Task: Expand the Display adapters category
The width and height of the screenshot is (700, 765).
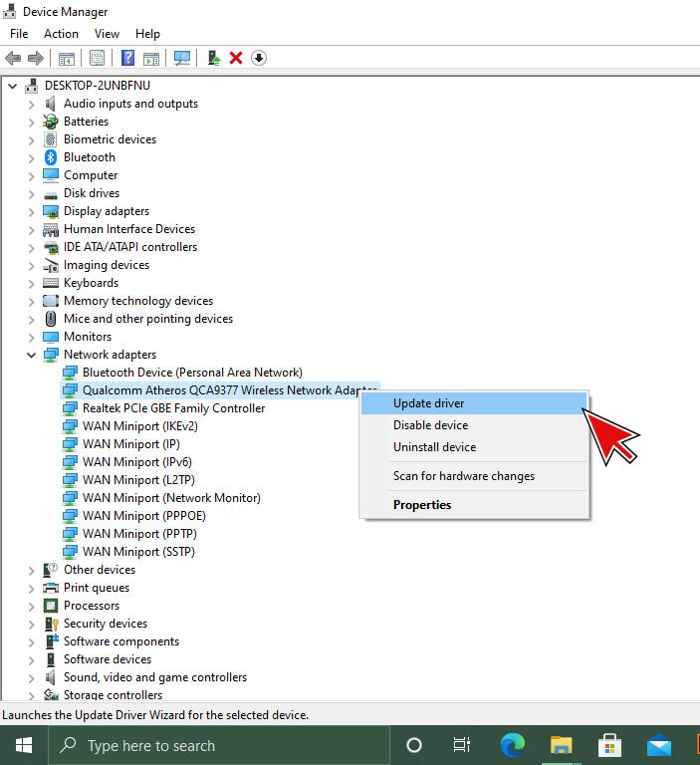Action: [x=31, y=211]
